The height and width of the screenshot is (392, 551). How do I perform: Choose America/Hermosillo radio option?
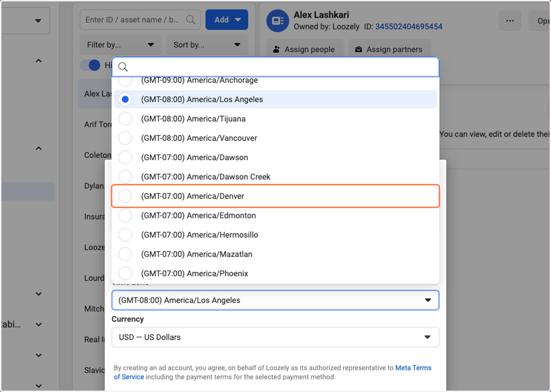pyautogui.click(x=125, y=235)
